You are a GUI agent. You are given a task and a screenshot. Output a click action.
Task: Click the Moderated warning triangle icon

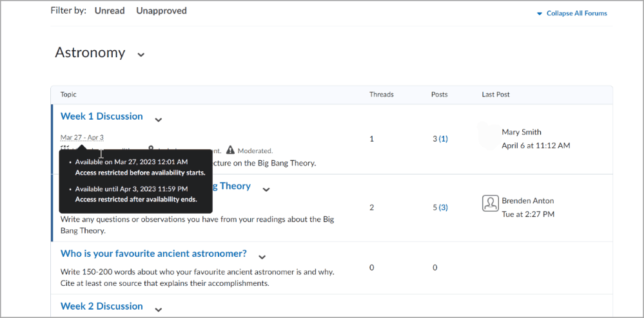click(230, 150)
